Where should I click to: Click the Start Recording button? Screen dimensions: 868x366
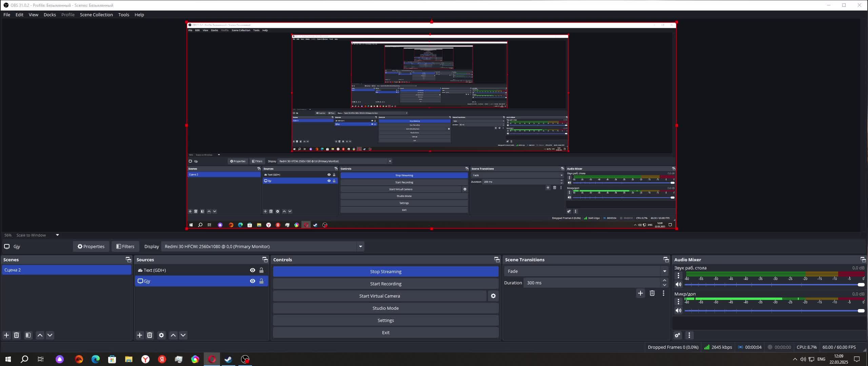pyautogui.click(x=386, y=284)
